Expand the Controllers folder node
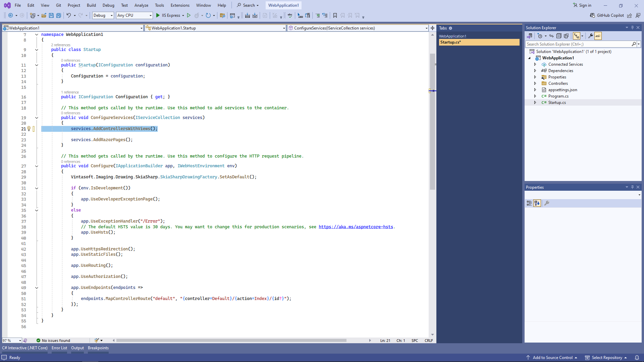This screenshot has height=362, width=644. click(x=535, y=83)
